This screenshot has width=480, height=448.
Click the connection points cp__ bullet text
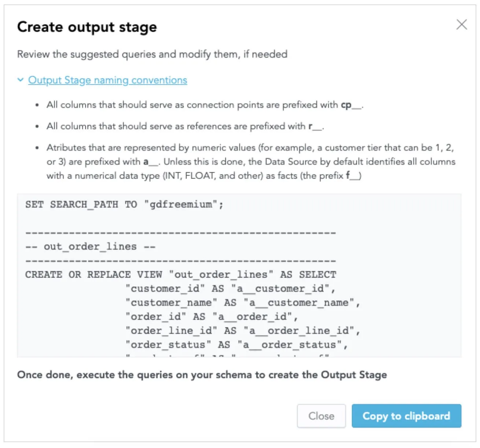204,105
